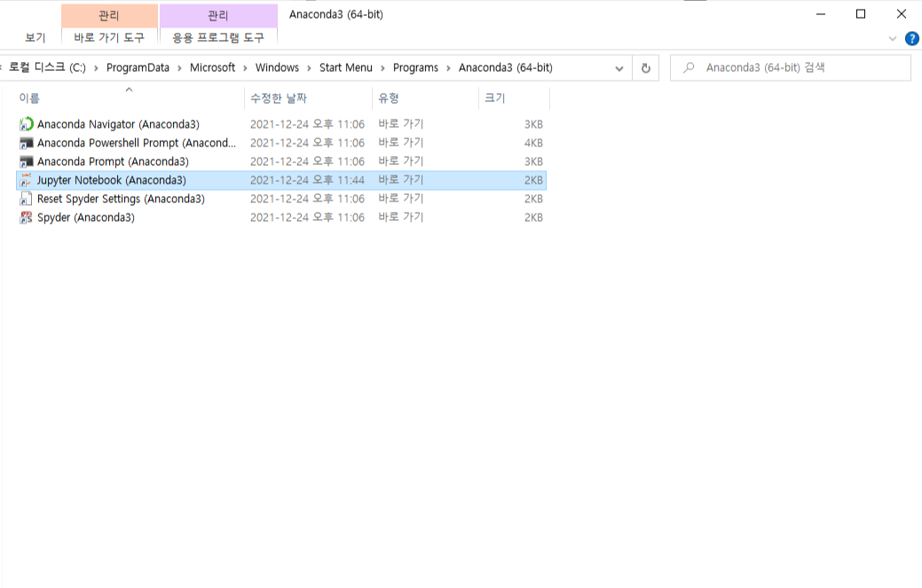Click the search magnifier icon
This screenshot has width=922, height=588.
(x=689, y=67)
